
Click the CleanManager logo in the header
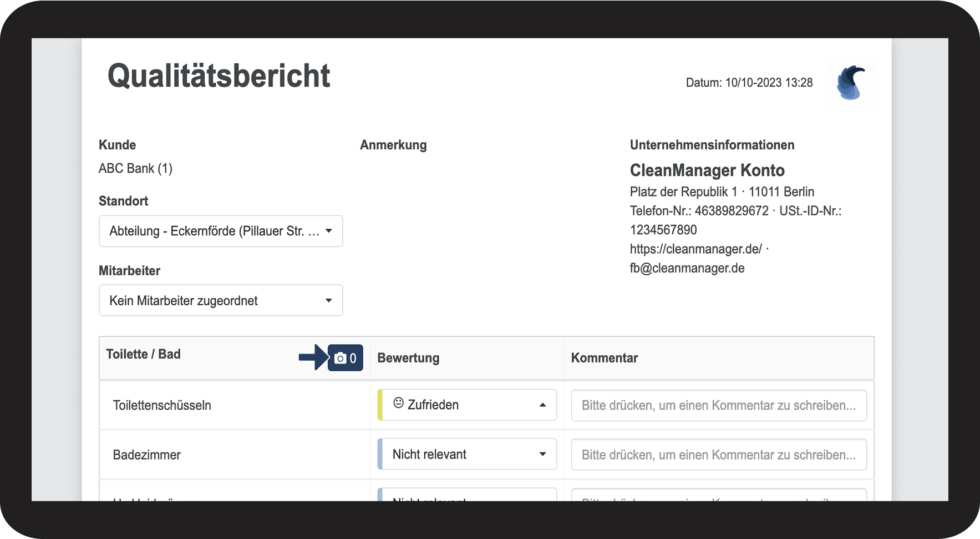point(850,83)
